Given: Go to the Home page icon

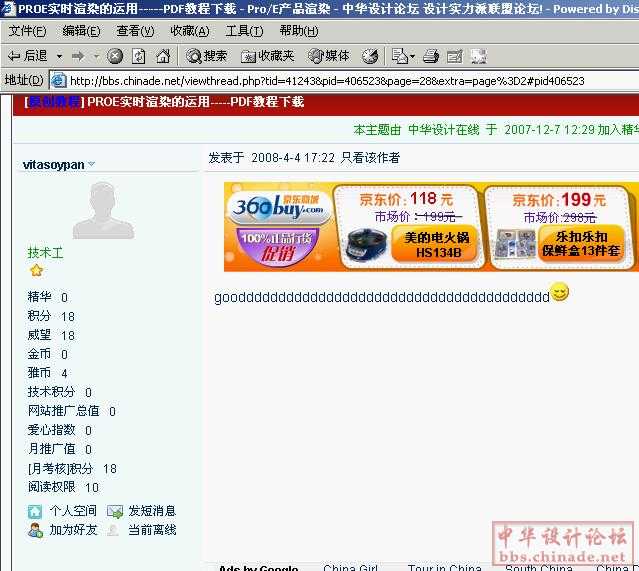Looking at the screenshot, I should (x=163, y=56).
